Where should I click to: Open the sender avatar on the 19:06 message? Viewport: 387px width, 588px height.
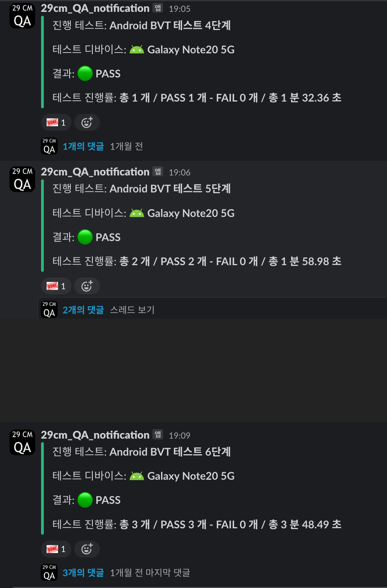point(22,179)
